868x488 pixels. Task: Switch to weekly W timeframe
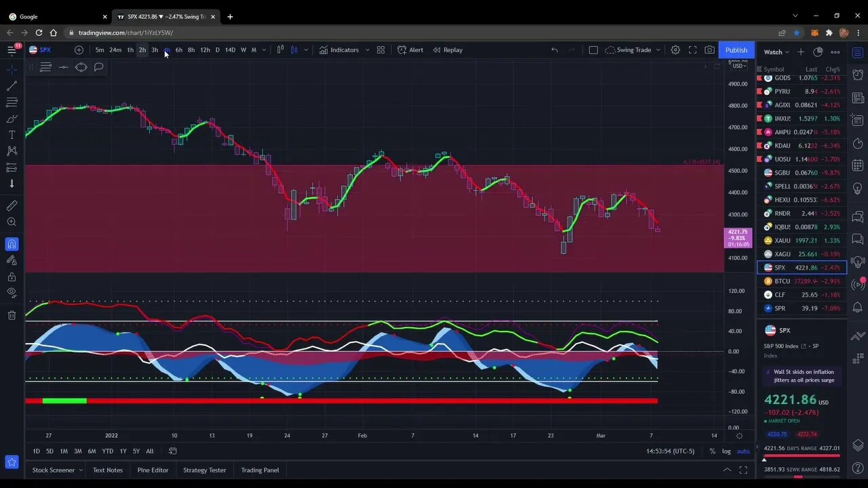pyautogui.click(x=243, y=49)
